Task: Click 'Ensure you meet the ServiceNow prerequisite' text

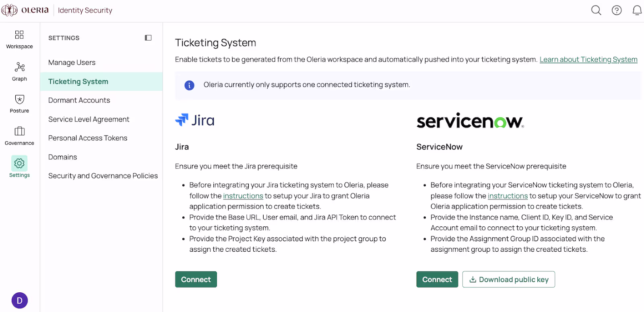Action: pos(491,166)
